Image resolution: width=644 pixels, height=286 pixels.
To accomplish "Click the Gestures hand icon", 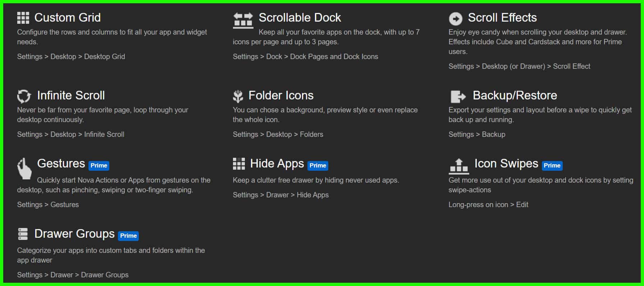I will click(x=24, y=168).
